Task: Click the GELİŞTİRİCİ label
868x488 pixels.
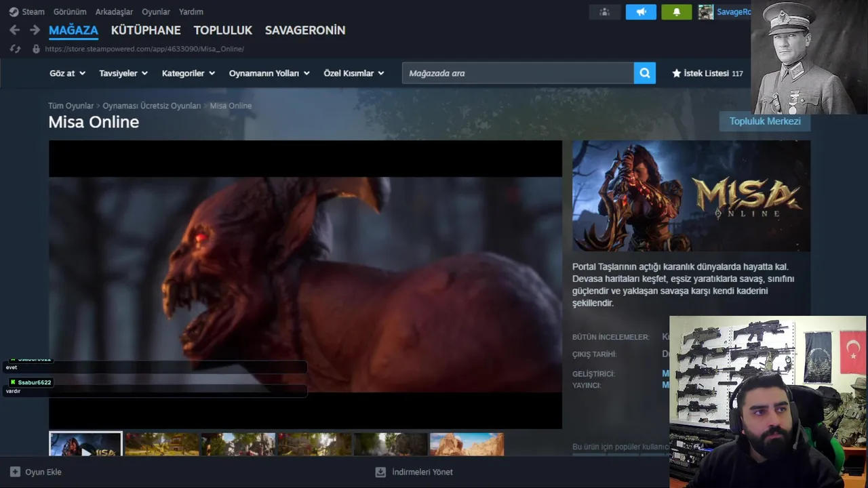Action: pyautogui.click(x=593, y=374)
